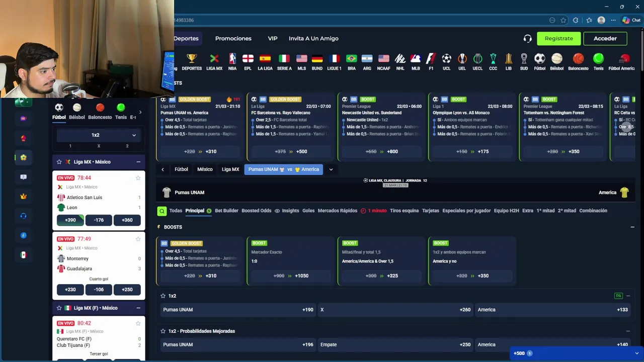Open the DEPORTES trophy icon
Viewport: 644px width, 362px height.
point(192,59)
